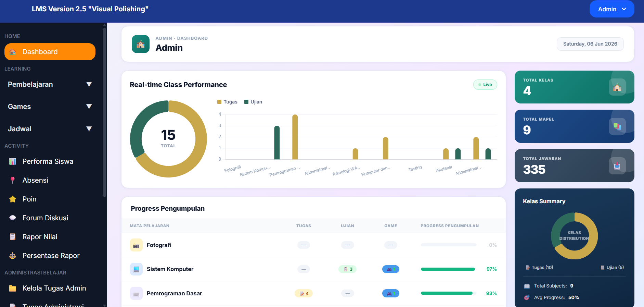The height and width of the screenshot is (307, 644).
Task: Click the Total Kelas card icon
Action: pyautogui.click(x=617, y=87)
